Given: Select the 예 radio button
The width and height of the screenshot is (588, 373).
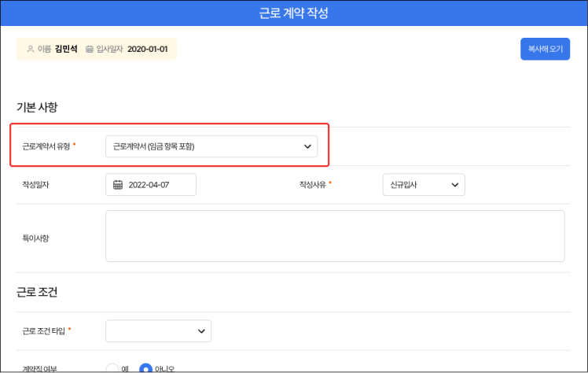Looking at the screenshot, I should [112, 368].
